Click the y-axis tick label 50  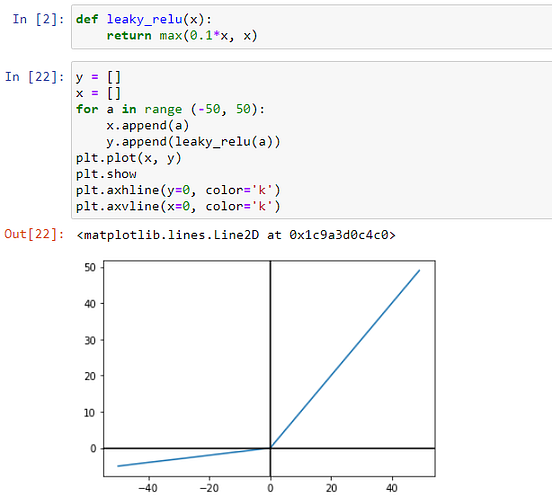pos(90,268)
